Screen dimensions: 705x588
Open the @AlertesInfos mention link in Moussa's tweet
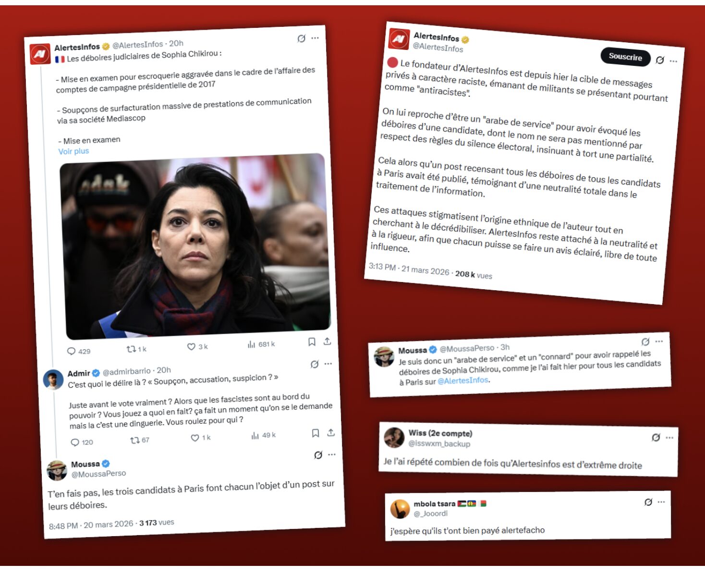click(463, 380)
